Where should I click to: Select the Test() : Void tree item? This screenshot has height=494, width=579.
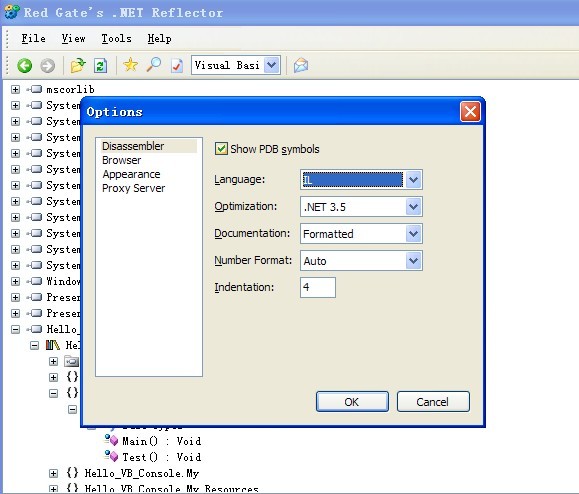(161, 457)
